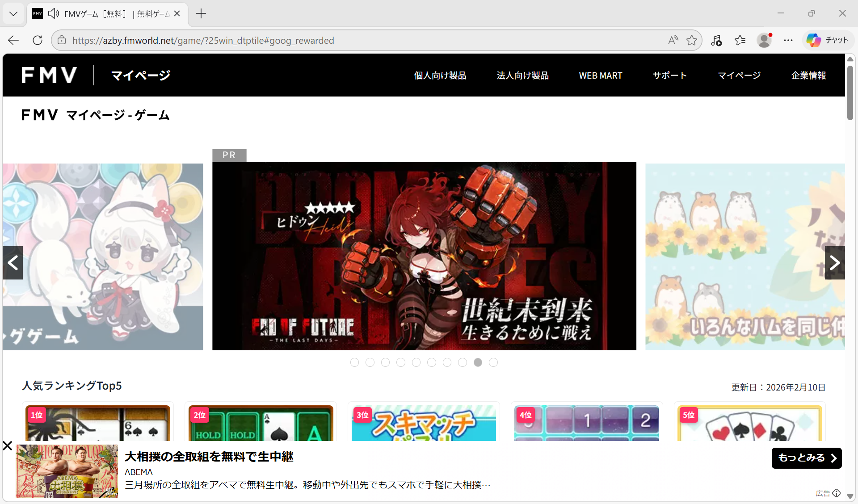This screenshot has width=858, height=504.
Task: Show previous carousel slide arrow
Action: point(13,263)
